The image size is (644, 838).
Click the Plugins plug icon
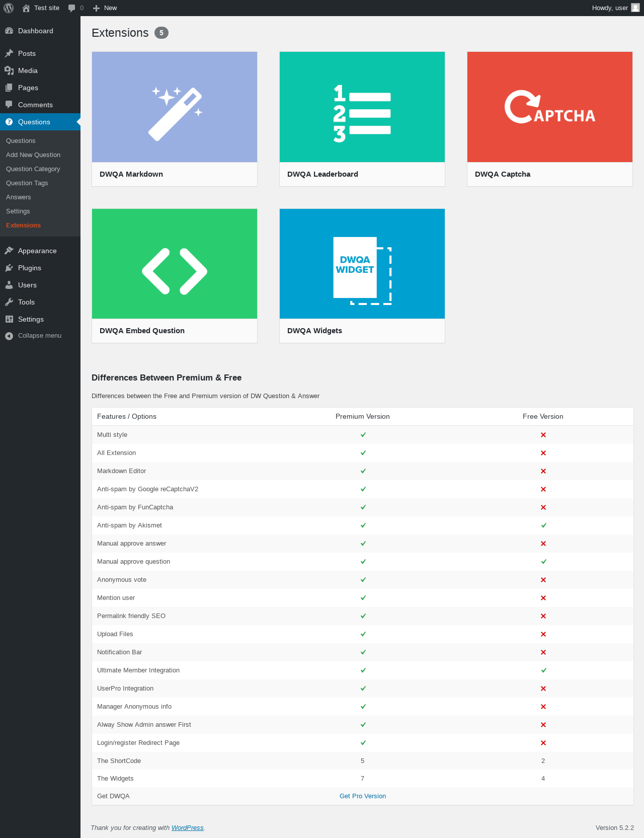coord(9,268)
